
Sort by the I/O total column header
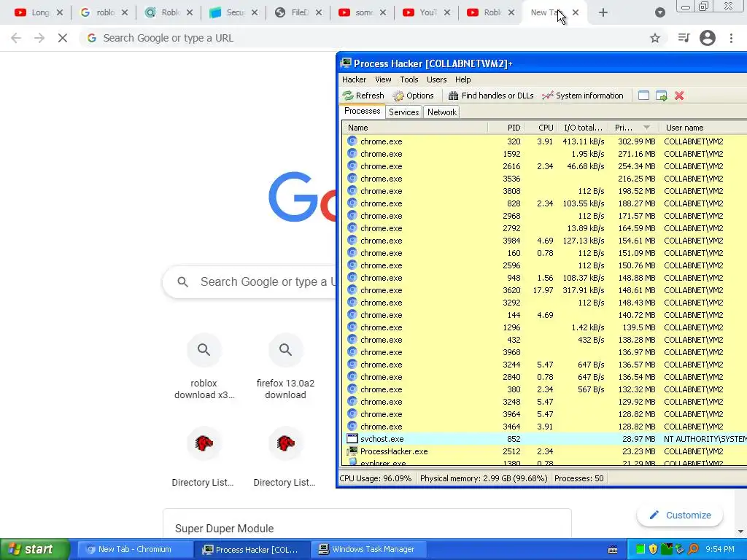583,128
